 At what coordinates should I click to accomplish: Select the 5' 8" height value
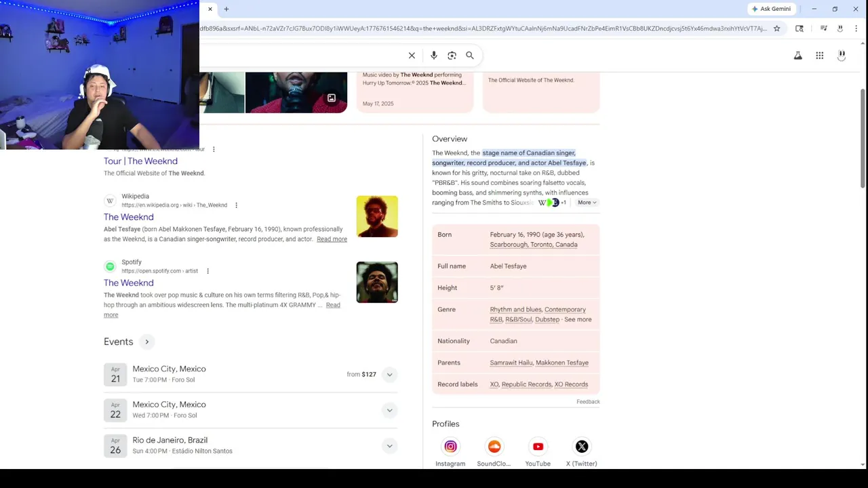point(496,288)
